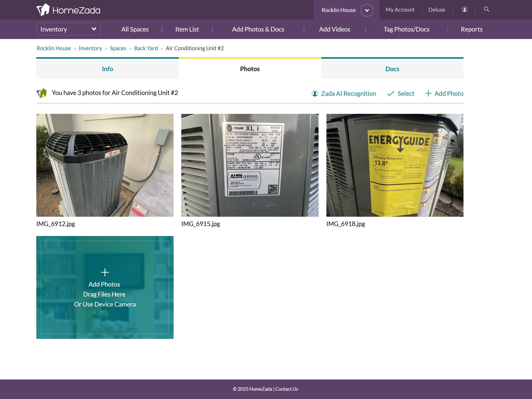Open the IMG_6918.jpg EnergyGuide photo
The height and width of the screenshot is (399, 532).
click(x=395, y=165)
